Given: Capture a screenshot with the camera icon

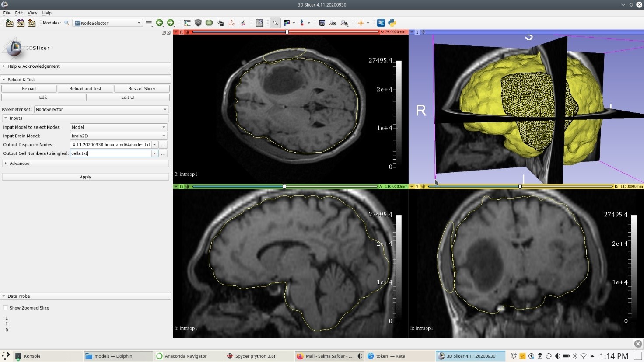Looking at the screenshot, I should tap(322, 23).
